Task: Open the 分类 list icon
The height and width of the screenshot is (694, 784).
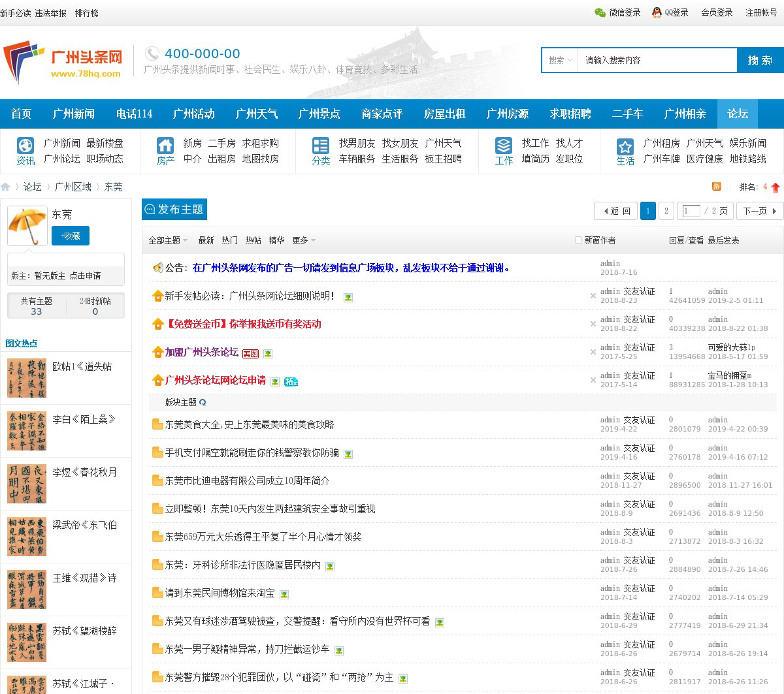Action: coord(321,145)
